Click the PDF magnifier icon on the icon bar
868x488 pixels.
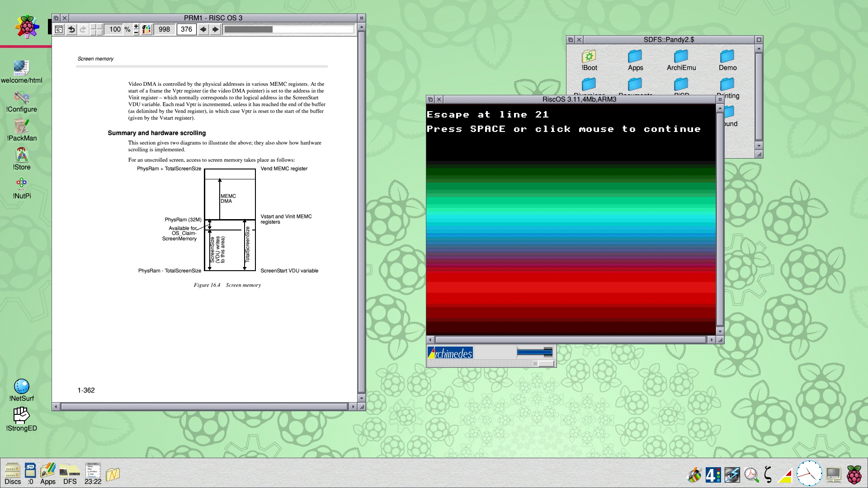pos(751,475)
